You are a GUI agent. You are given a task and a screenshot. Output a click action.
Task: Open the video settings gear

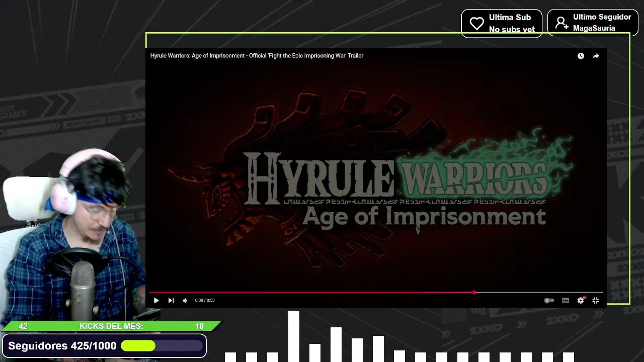tap(581, 300)
